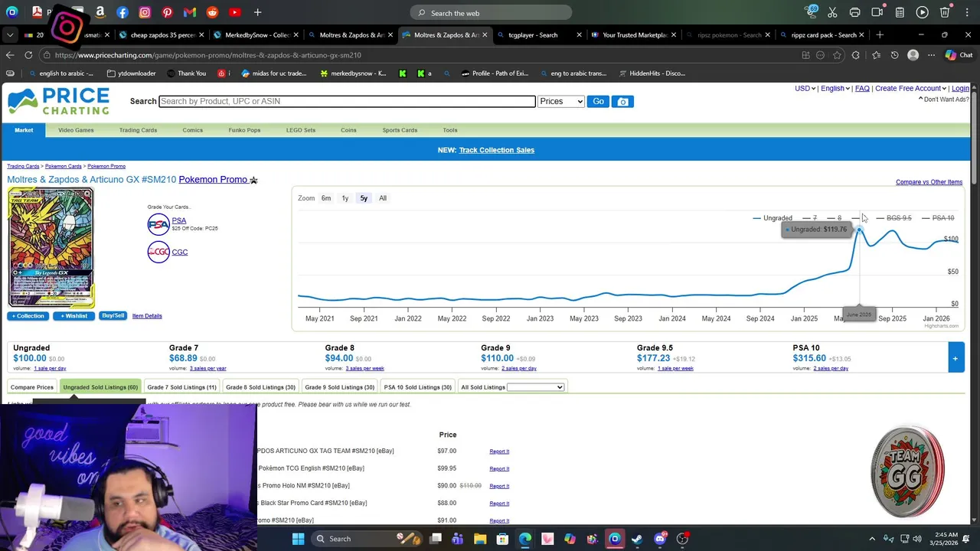This screenshot has width=980, height=551.
Task: Open the YouTube shortcut in browser top bar
Action: 235,12
